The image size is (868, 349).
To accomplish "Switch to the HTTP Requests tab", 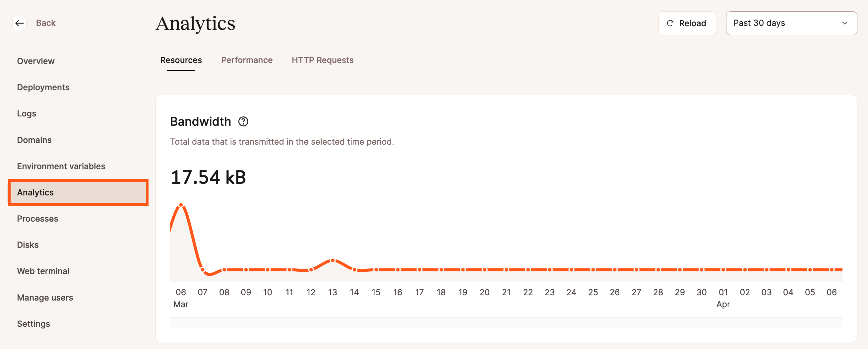I will click(323, 60).
